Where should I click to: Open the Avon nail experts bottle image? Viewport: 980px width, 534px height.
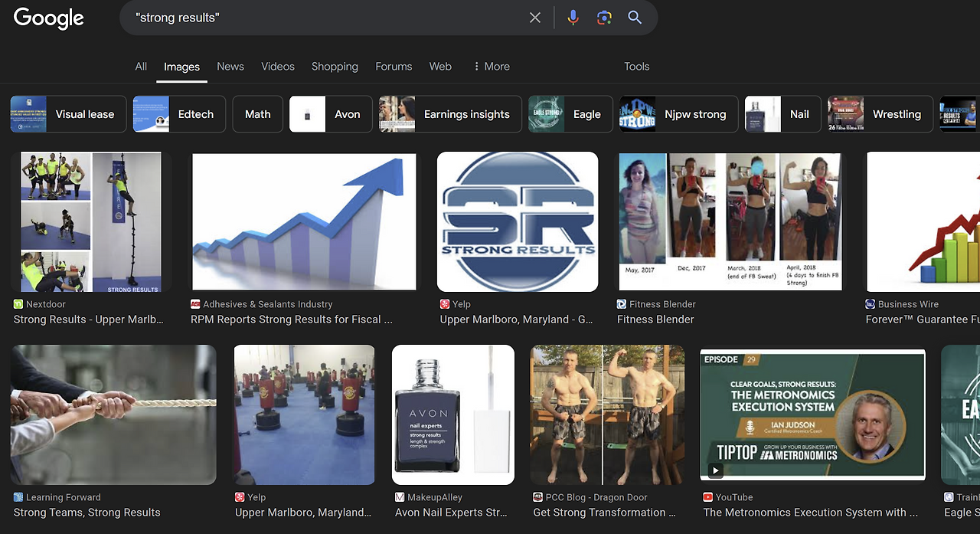[453, 414]
